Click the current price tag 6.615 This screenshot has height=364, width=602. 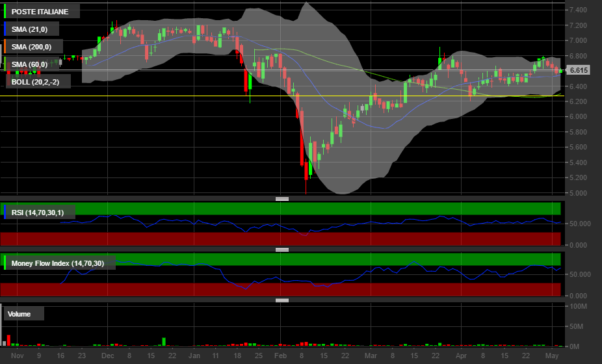tap(578, 70)
